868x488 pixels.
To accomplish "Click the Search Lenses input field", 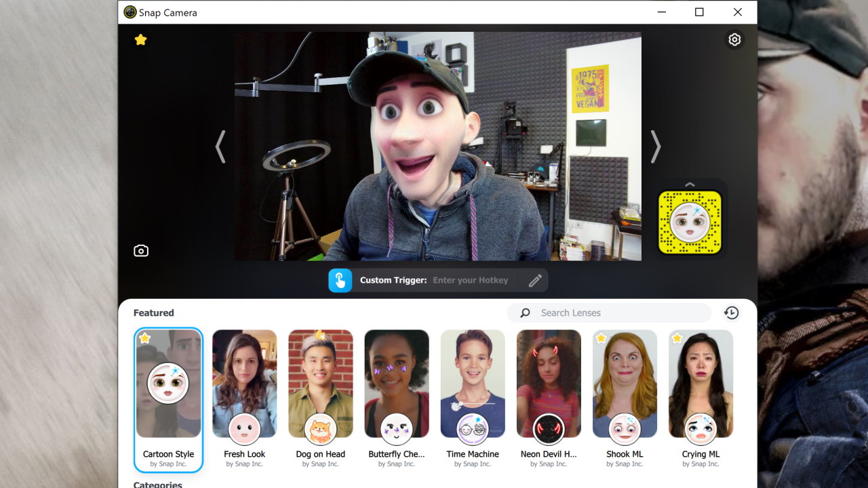I will coord(609,312).
